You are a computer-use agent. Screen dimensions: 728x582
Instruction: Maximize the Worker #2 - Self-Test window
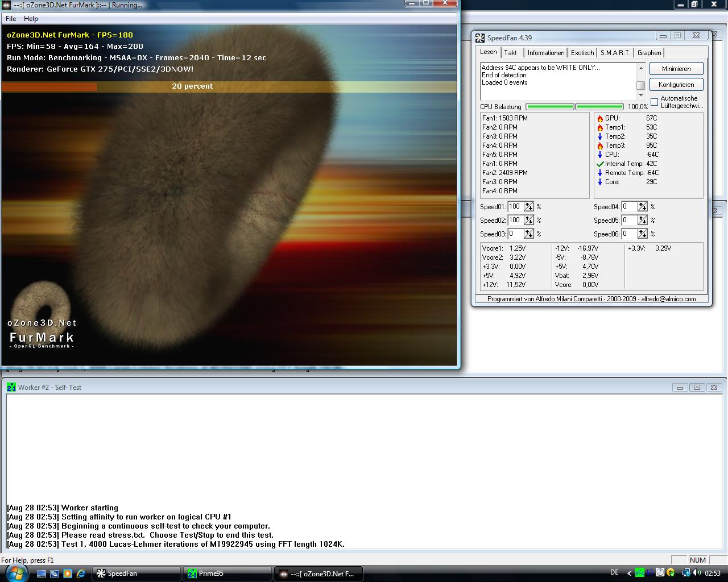tap(697, 387)
